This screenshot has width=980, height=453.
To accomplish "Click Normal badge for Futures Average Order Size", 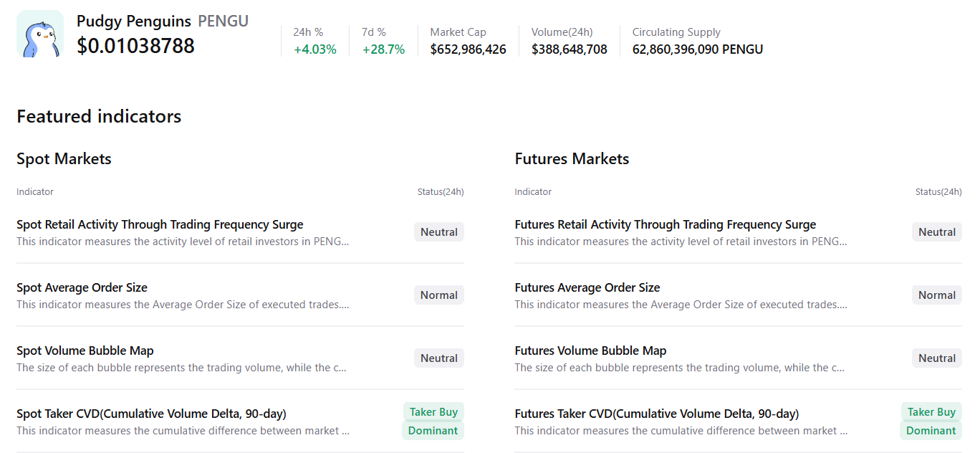I will point(936,295).
